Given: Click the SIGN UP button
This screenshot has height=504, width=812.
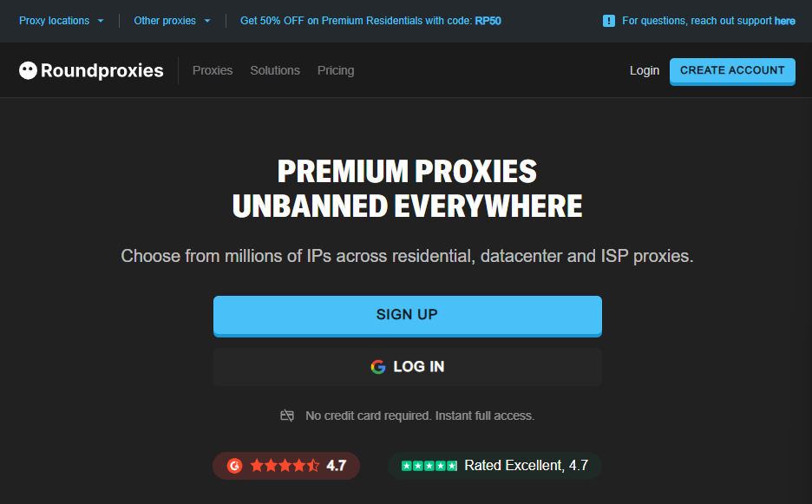Looking at the screenshot, I should [407, 315].
